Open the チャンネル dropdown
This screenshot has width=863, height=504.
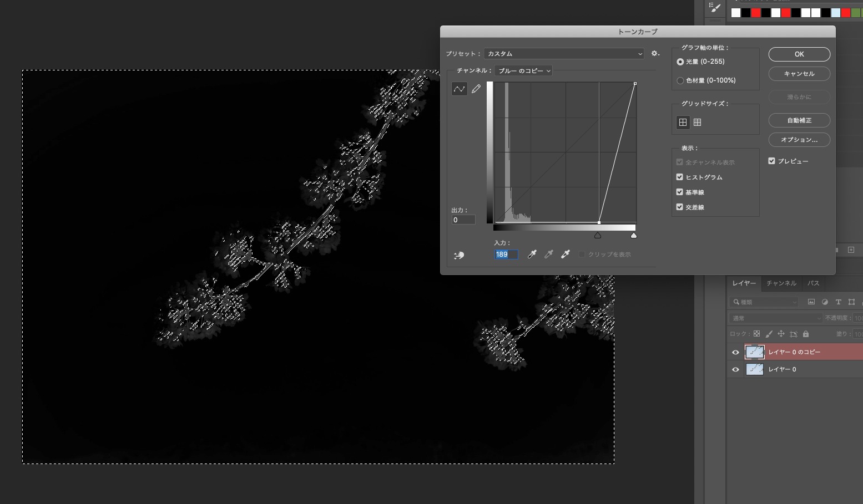tap(523, 71)
